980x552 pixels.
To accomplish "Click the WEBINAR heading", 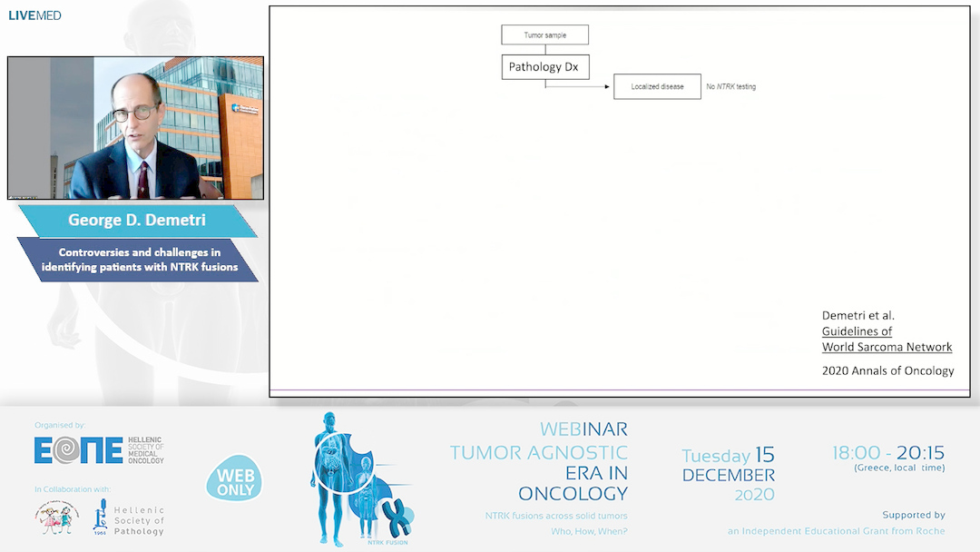I will pyautogui.click(x=583, y=429).
